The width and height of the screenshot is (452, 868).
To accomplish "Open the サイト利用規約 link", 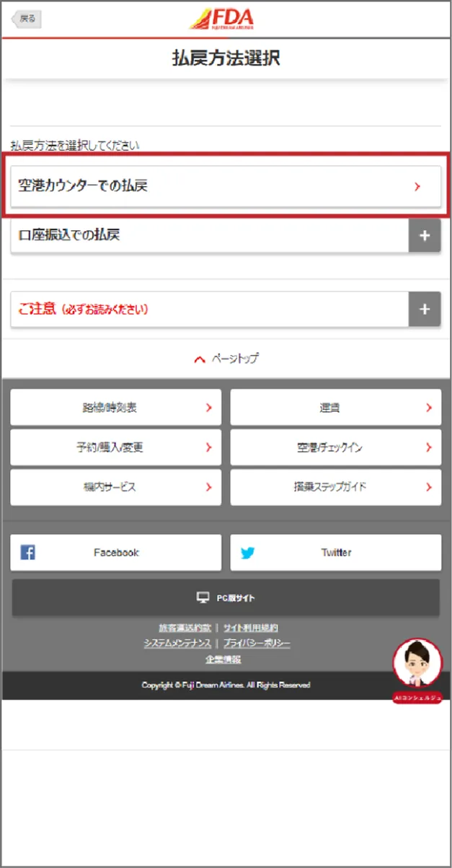I will (x=250, y=628).
